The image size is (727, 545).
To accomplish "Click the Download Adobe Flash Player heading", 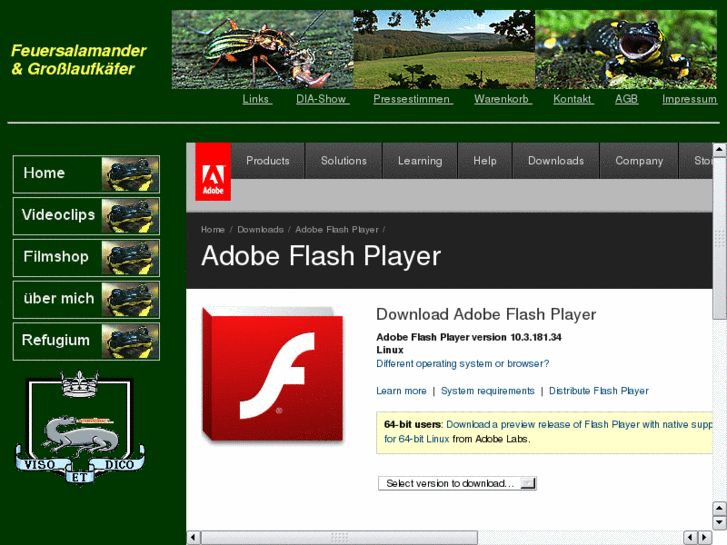I will pos(486,314).
